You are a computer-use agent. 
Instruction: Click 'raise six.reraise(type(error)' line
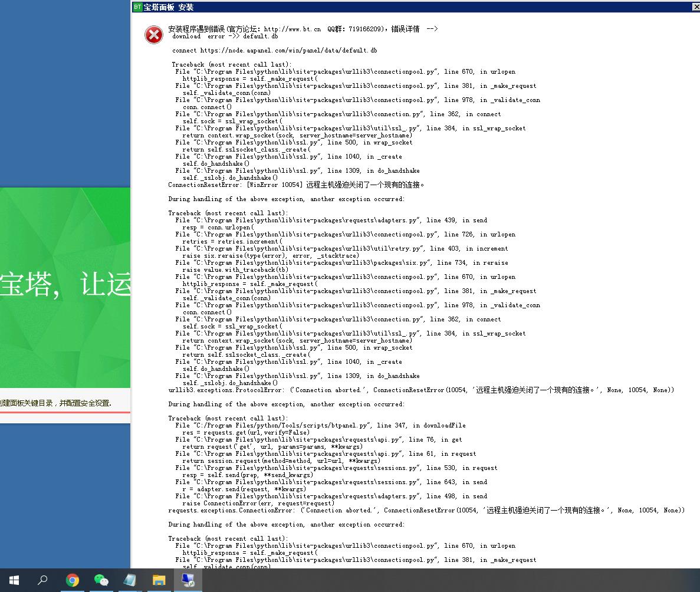(x=271, y=256)
